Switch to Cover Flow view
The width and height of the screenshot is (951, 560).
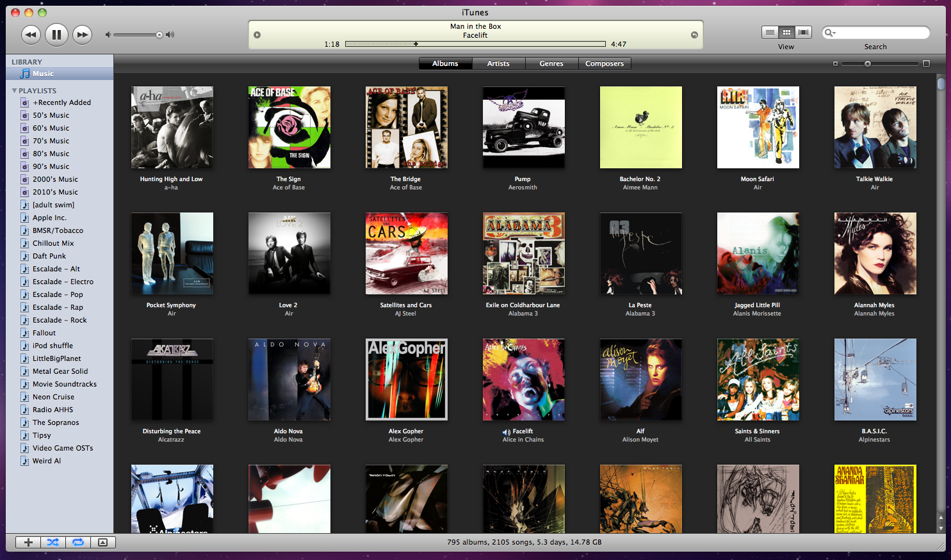[x=803, y=32]
